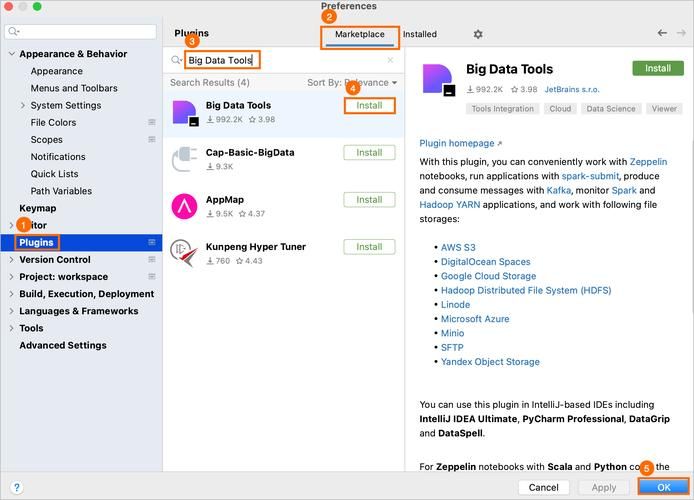Focus the plugin search field

click(283, 60)
